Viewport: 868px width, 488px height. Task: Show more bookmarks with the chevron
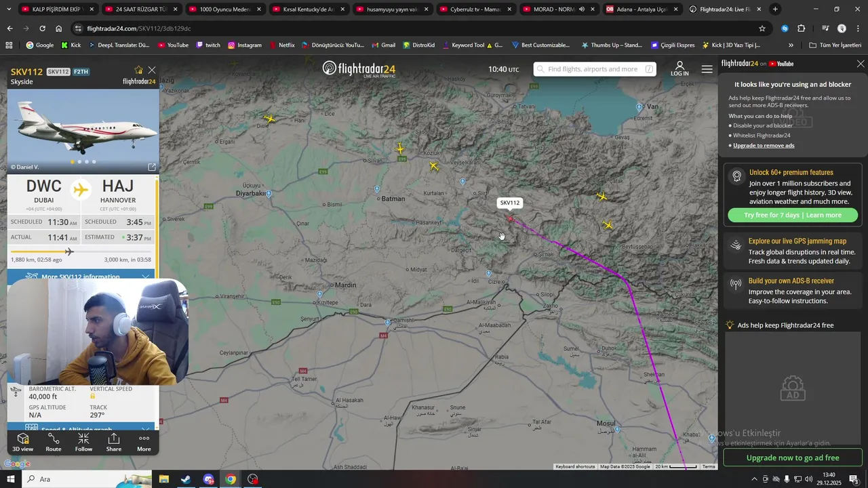pos(791,45)
